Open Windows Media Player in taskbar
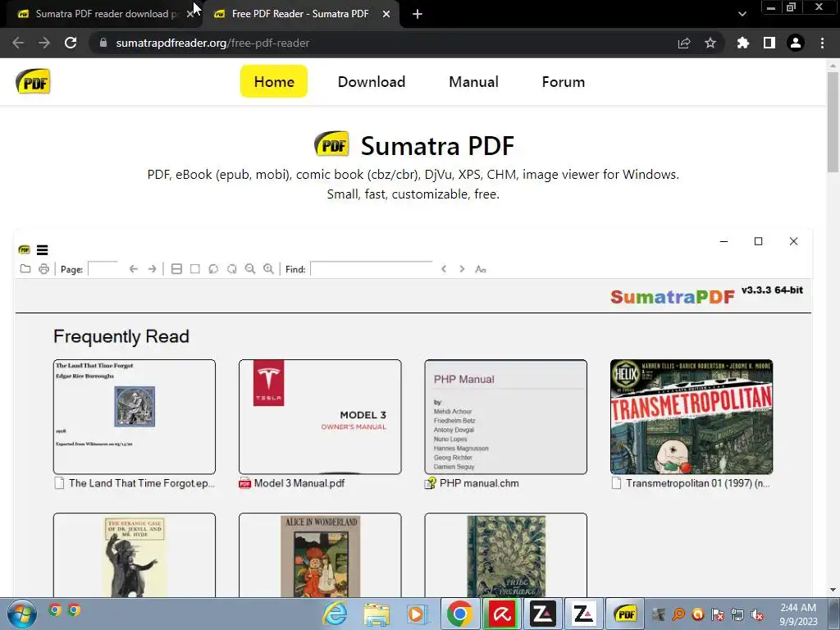 point(416,614)
